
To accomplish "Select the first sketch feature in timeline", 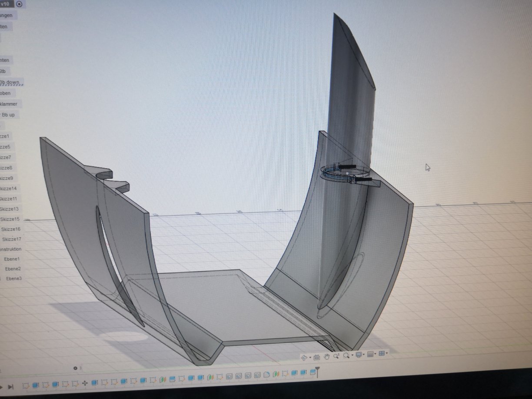I will (26, 386).
